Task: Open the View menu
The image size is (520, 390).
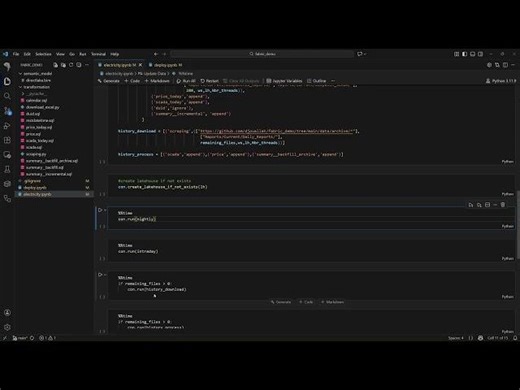Action: point(60,54)
